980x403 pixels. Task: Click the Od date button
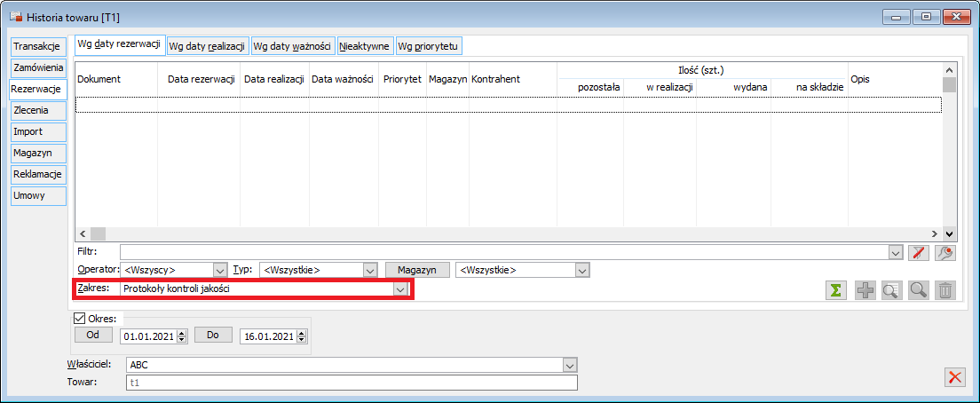click(x=93, y=335)
